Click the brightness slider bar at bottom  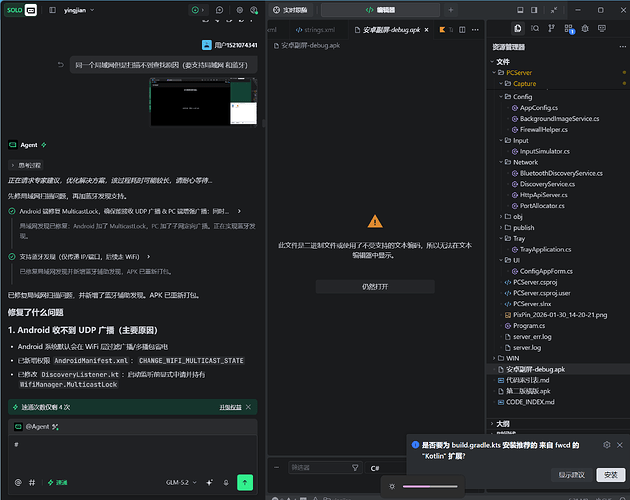[x=430, y=486]
